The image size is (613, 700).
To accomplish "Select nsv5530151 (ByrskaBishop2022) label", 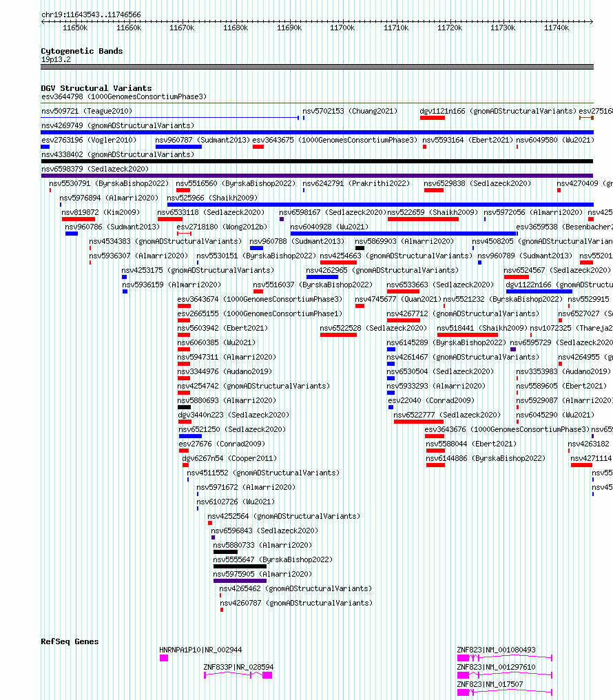I will tap(256, 256).
